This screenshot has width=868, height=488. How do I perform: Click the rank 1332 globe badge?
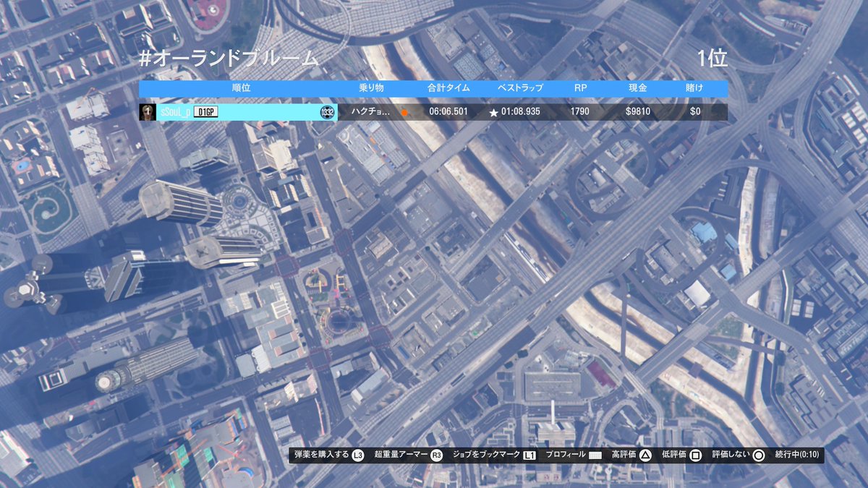pyautogui.click(x=327, y=112)
